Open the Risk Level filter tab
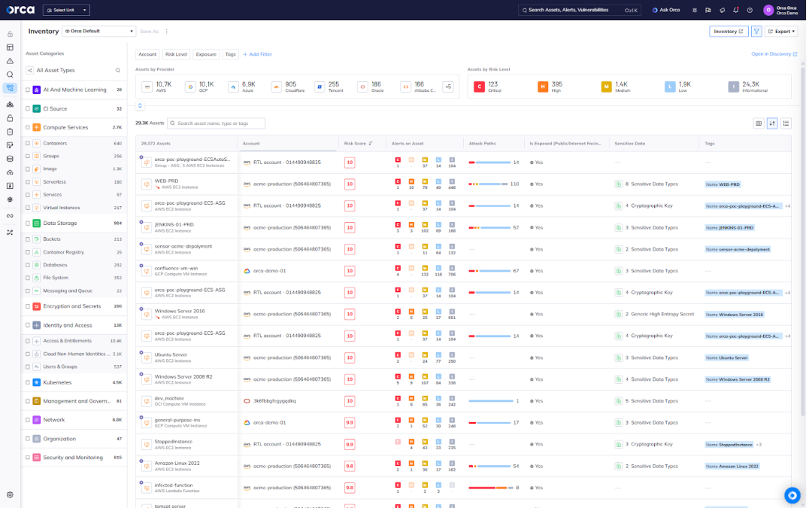 tap(177, 54)
